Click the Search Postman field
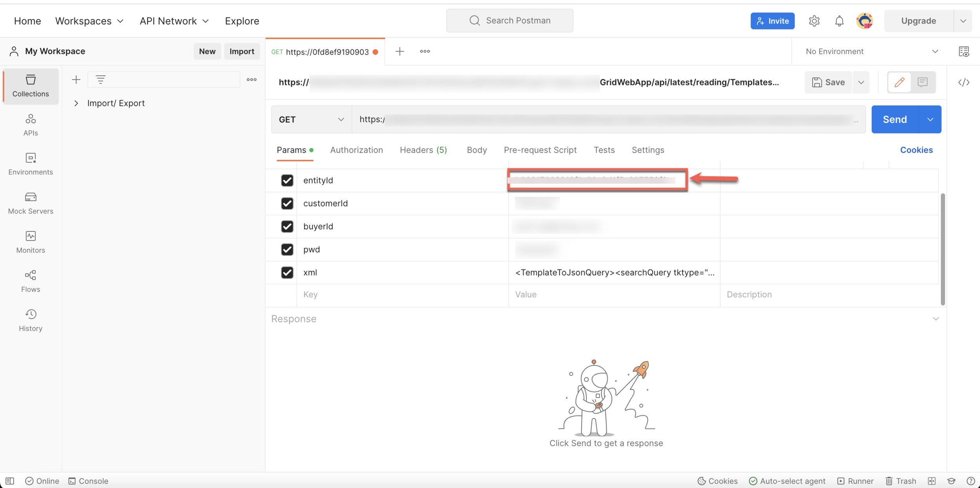Screen dimensions: 980x488 510,21
